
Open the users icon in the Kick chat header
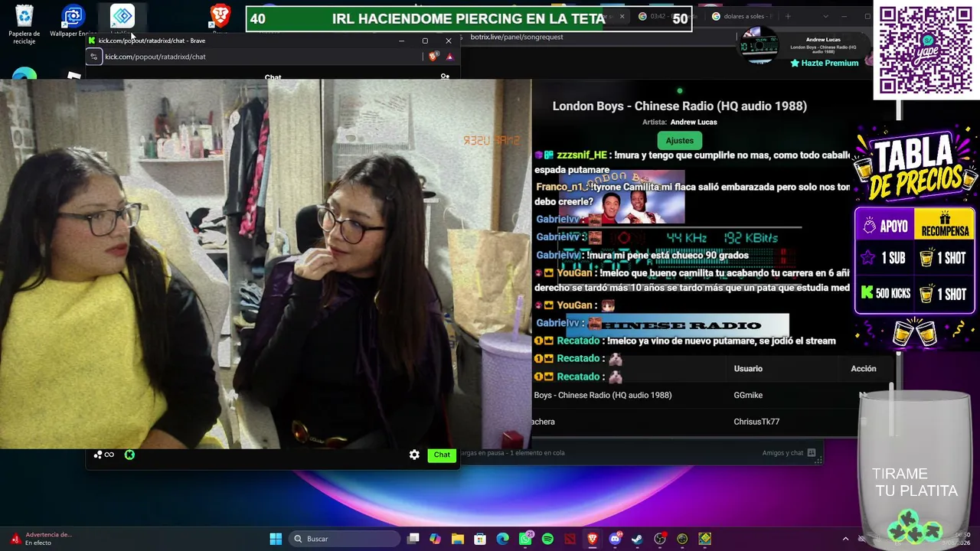[x=445, y=77]
